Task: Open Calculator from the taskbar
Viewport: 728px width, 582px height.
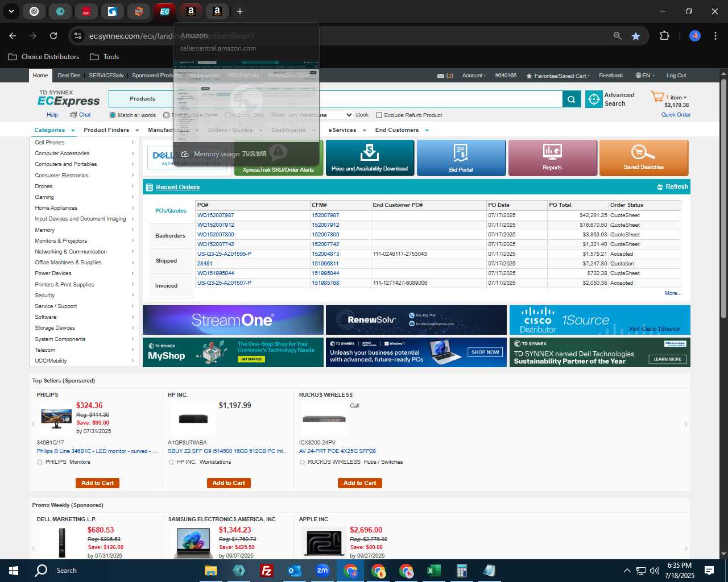Action: tap(461, 571)
